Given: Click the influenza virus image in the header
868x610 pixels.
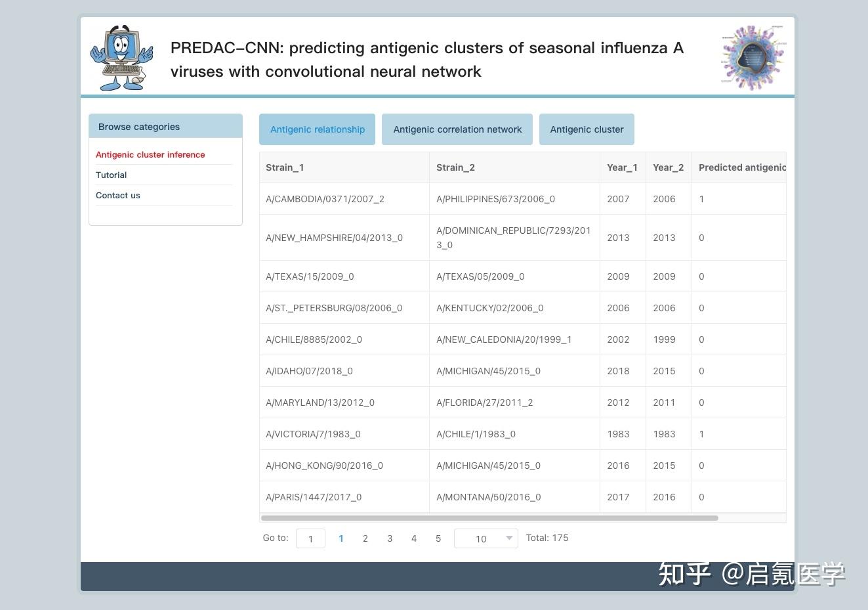Looking at the screenshot, I should coord(752,56).
